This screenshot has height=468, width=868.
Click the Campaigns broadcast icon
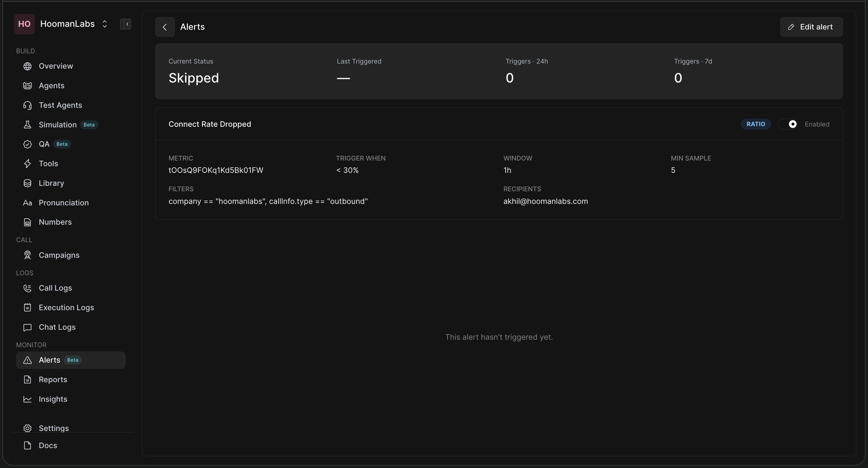27,255
